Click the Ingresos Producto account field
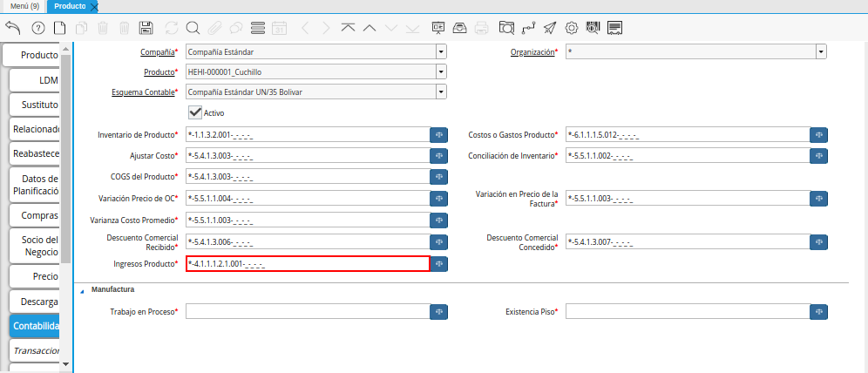Viewport: 868px width, 373px height. tap(308, 264)
